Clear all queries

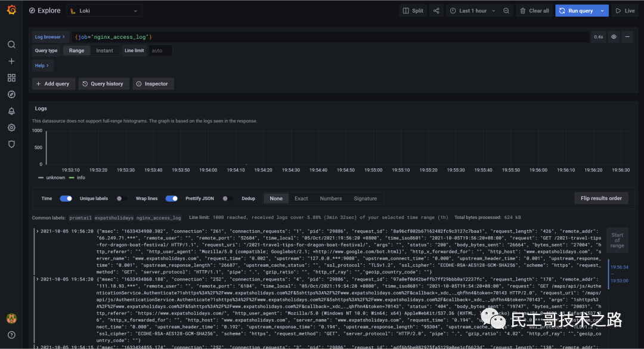tap(534, 11)
